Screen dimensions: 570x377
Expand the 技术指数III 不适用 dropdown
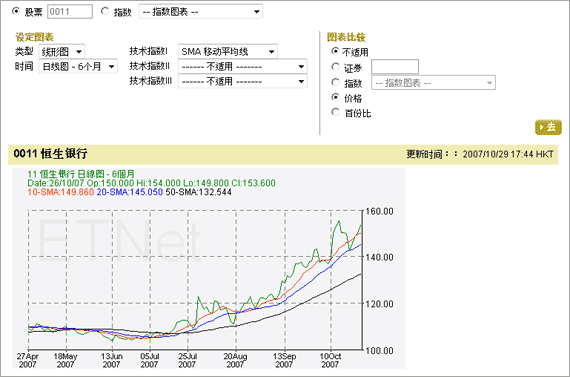pyautogui.click(x=243, y=81)
